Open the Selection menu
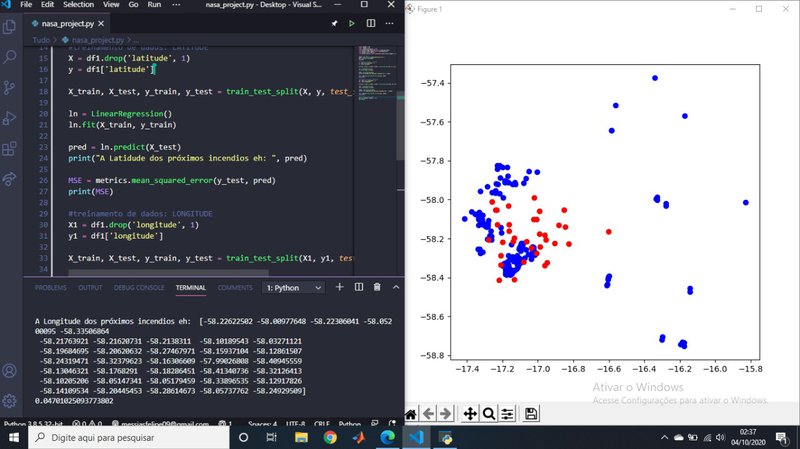The height and width of the screenshot is (449, 800). pos(78,5)
